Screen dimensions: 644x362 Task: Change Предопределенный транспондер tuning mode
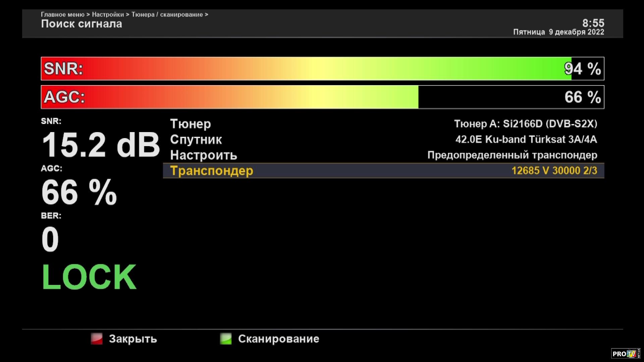pyautogui.click(x=512, y=155)
